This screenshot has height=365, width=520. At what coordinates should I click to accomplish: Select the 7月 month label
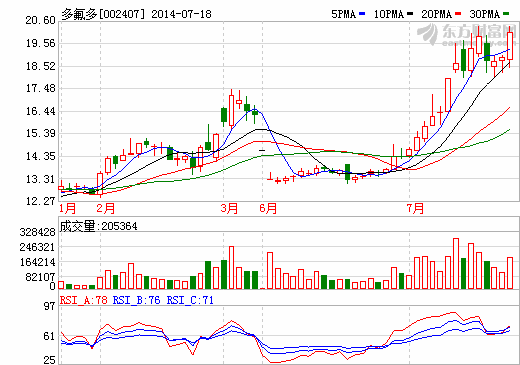pos(415,209)
